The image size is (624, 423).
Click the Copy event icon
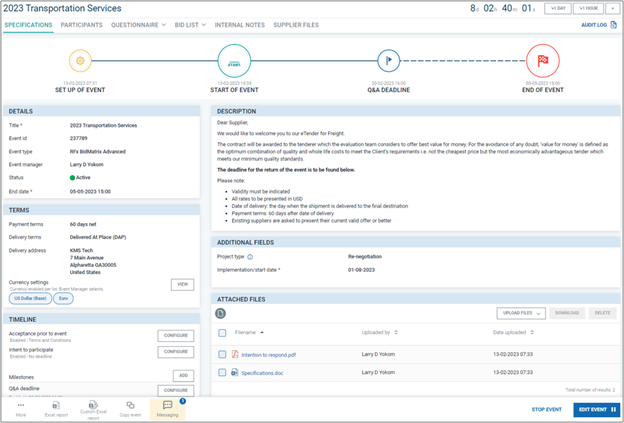pyautogui.click(x=130, y=405)
